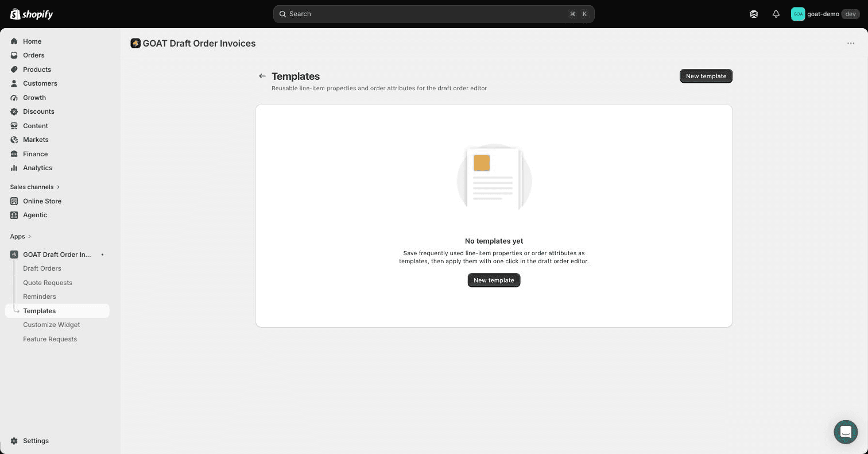Open Quote Requests page

(x=48, y=283)
